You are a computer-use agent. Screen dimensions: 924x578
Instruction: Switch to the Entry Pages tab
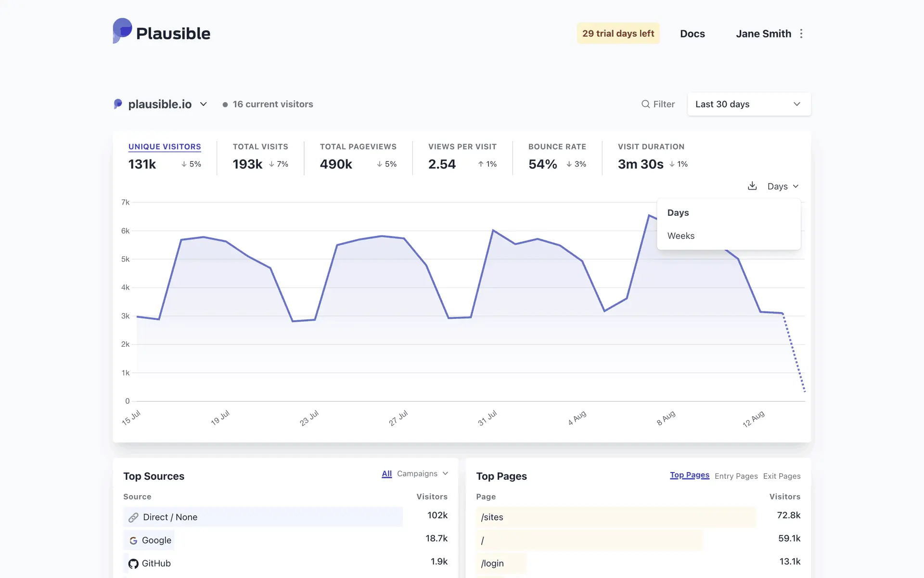pyautogui.click(x=736, y=476)
